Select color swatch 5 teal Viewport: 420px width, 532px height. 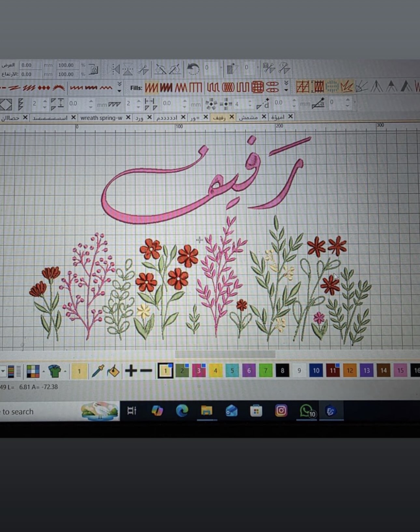[232, 370]
